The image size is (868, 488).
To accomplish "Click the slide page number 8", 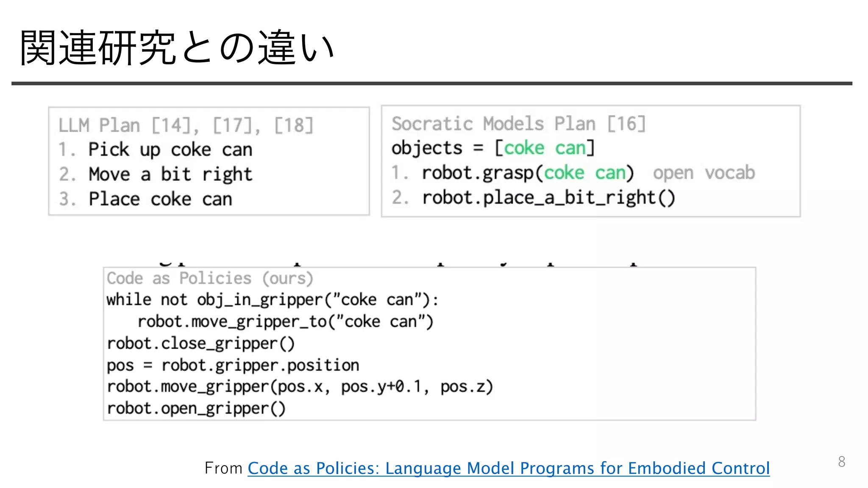I will [842, 462].
